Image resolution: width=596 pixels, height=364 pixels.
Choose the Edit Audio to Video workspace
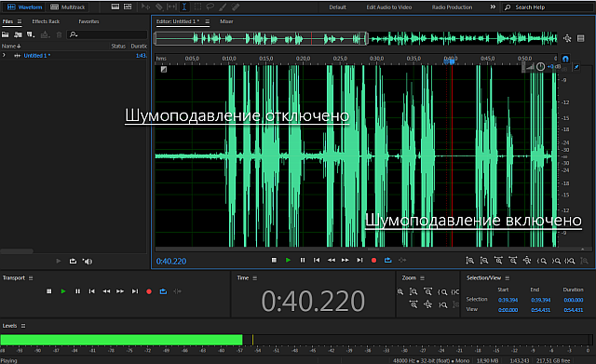[389, 7]
